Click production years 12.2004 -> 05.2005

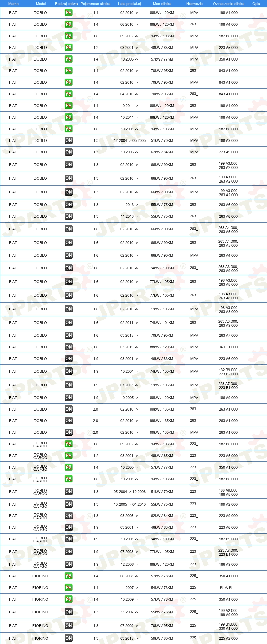click(130, 140)
